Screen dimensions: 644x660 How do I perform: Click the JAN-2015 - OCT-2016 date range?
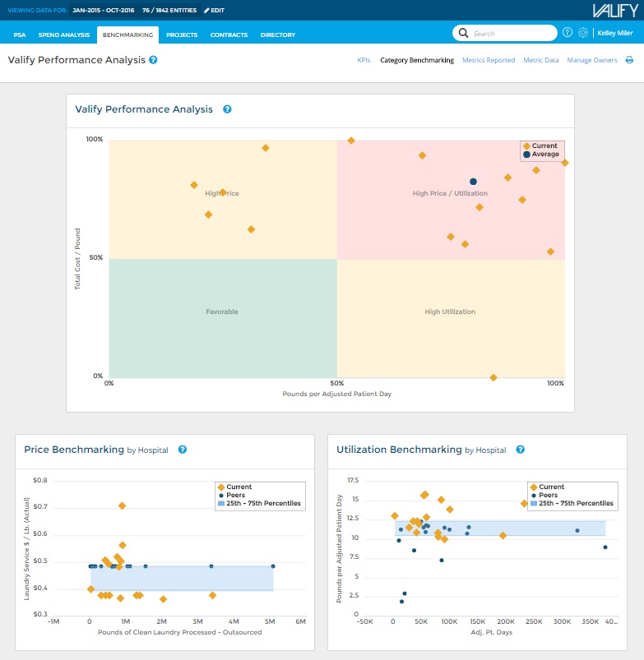tap(103, 10)
